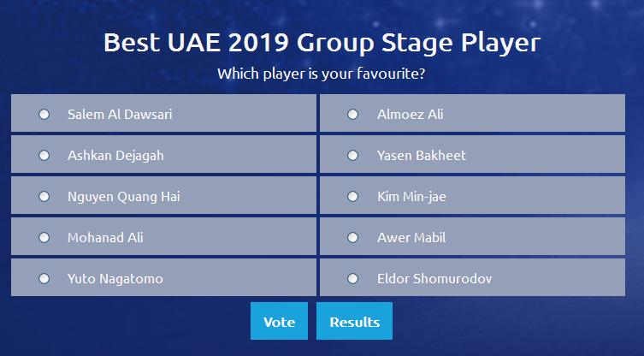Click the Salem Al Dawsari name label
Image resolution: width=644 pixels, height=356 pixels.
coord(120,115)
